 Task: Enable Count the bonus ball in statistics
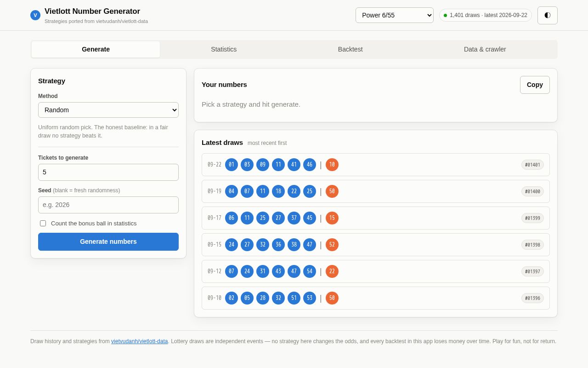pyautogui.click(x=43, y=223)
